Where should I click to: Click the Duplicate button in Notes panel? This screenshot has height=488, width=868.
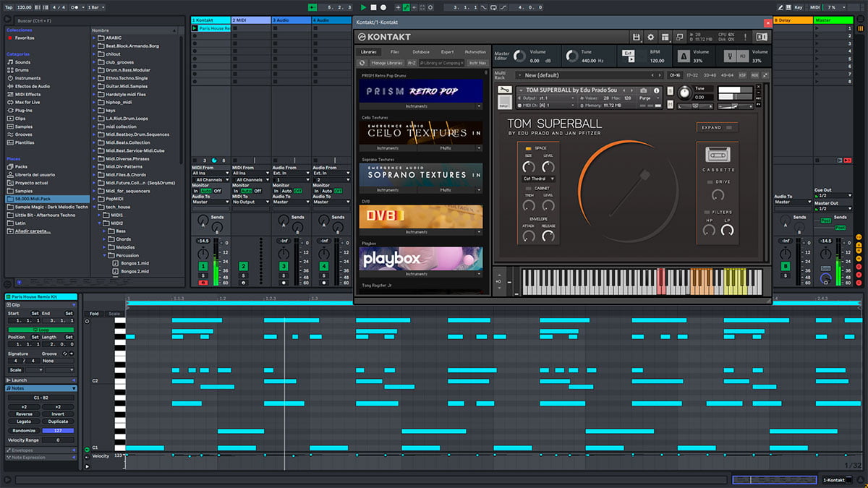point(58,421)
